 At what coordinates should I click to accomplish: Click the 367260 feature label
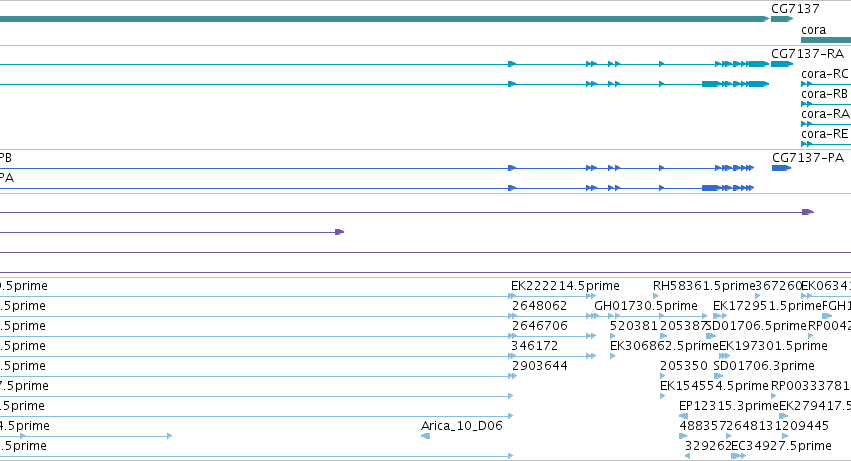778,286
